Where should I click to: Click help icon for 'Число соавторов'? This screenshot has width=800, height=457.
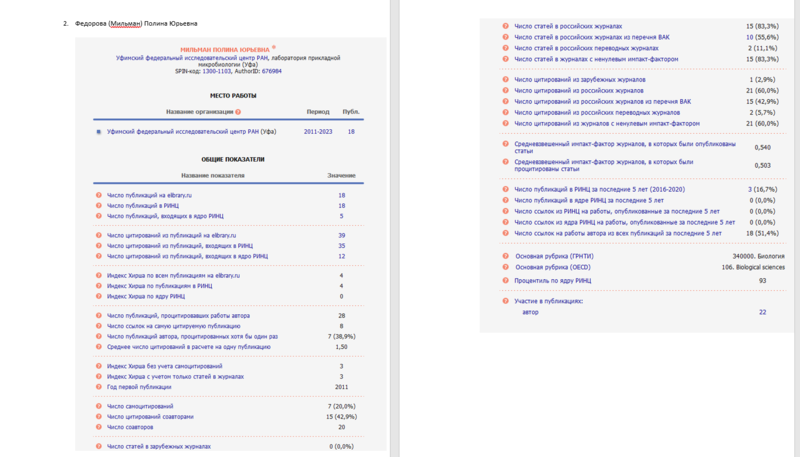pyautogui.click(x=99, y=426)
